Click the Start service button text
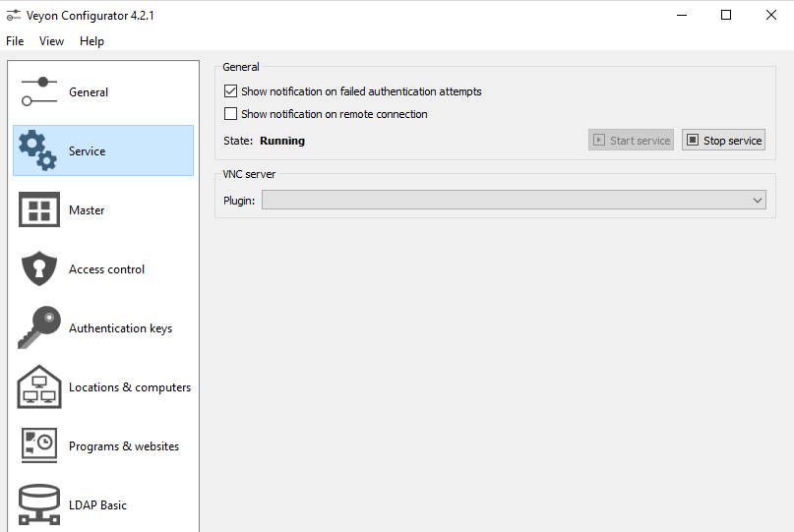Screen dimensions: 794x532 (x=641, y=141)
